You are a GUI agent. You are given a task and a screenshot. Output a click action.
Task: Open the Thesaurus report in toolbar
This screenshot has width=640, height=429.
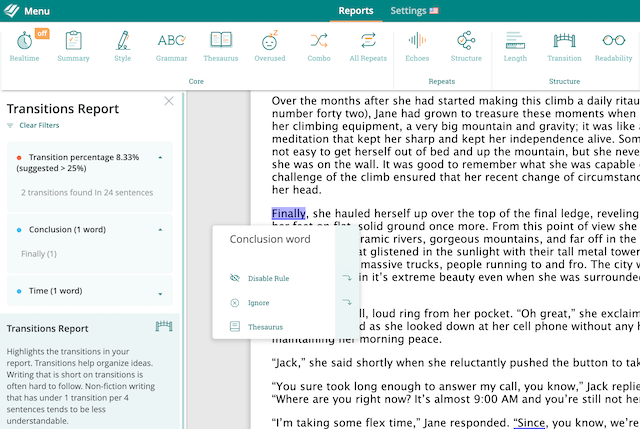coord(221,47)
